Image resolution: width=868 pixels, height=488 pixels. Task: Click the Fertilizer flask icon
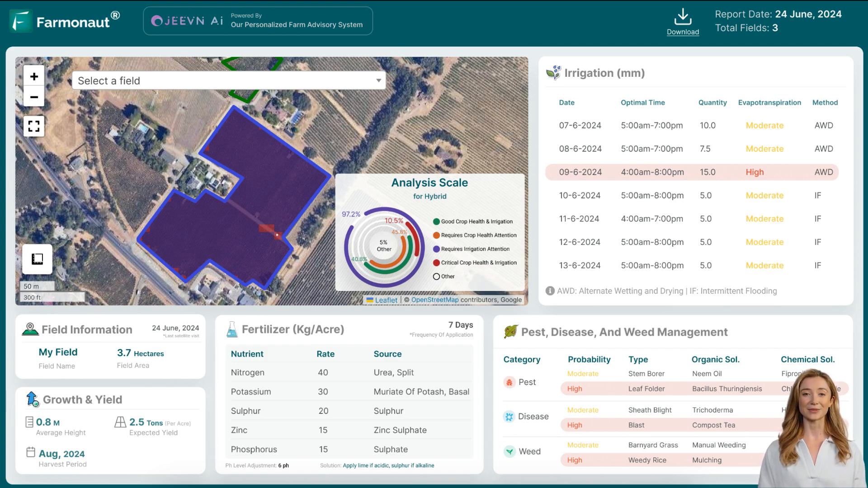pos(231,330)
